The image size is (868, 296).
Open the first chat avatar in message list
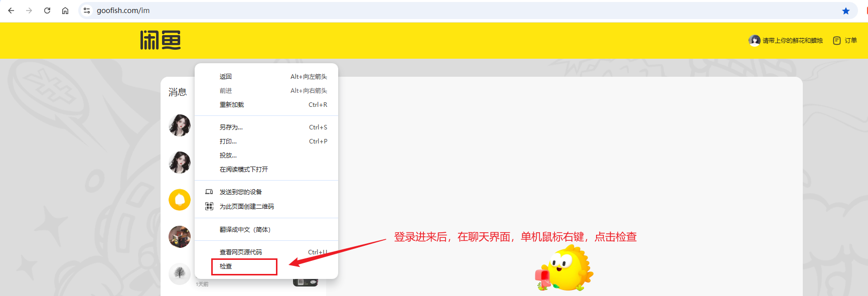180,125
